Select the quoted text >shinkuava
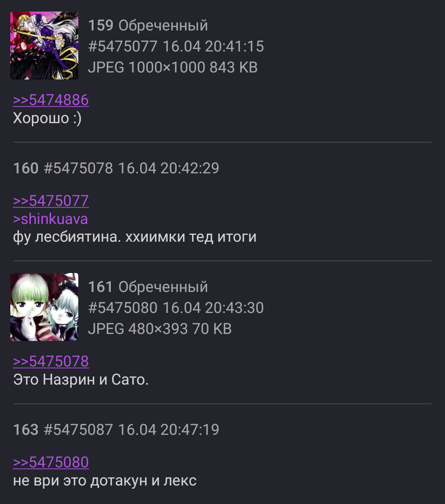The width and height of the screenshot is (445, 504). coord(50,219)
